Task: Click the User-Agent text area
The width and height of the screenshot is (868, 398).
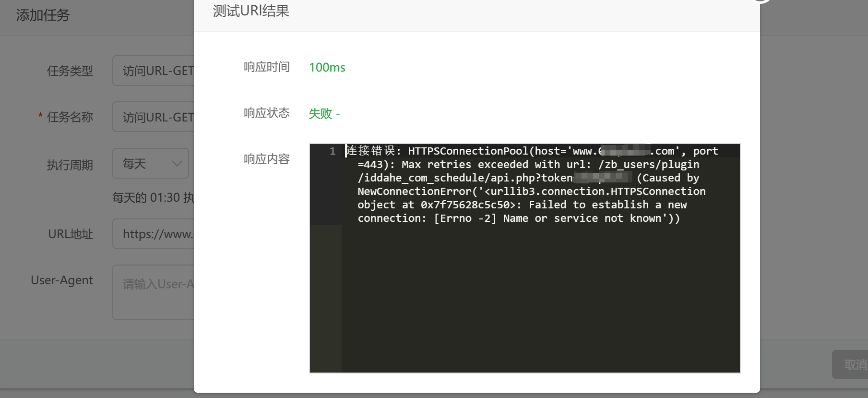Action: pyautogui.click(x=153, y=292)
